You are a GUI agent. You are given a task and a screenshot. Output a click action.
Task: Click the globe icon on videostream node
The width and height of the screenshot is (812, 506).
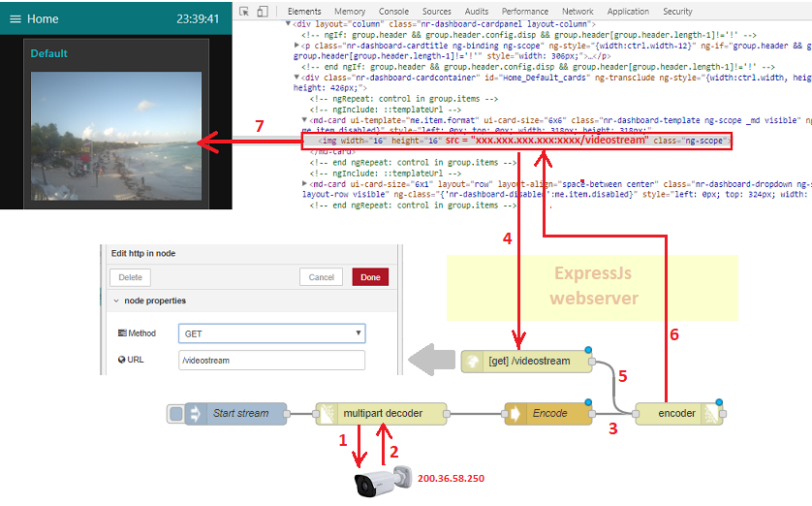click(x=472, y=361)
